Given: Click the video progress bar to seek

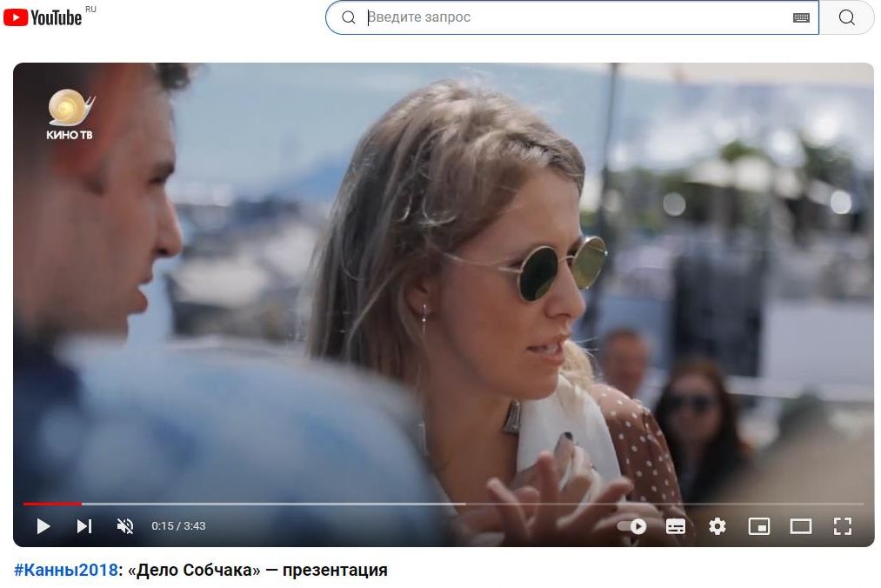Looking at the screenshot, I should click(x=435, y=504).
